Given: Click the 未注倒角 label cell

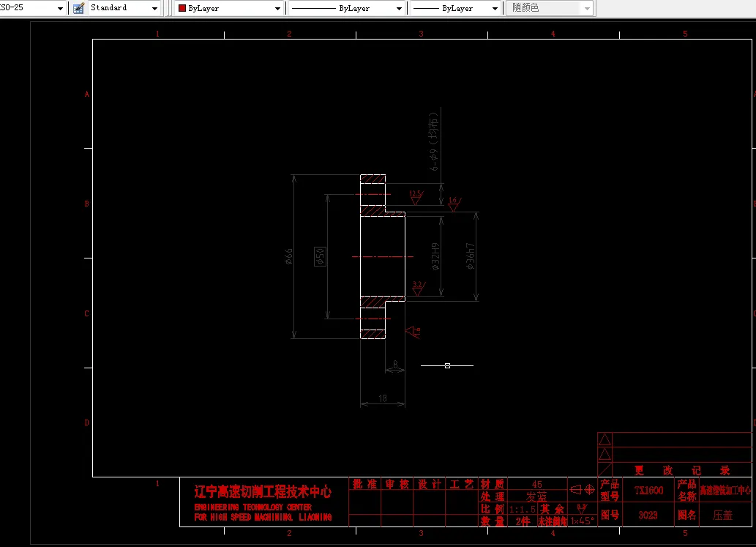Looking at the screenshot, I should [553, 521].
